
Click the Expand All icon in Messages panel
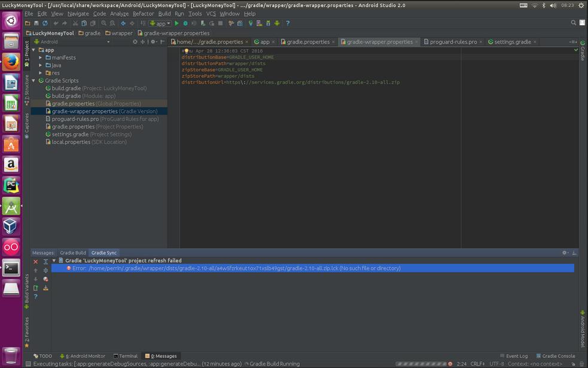click(45, 262)
